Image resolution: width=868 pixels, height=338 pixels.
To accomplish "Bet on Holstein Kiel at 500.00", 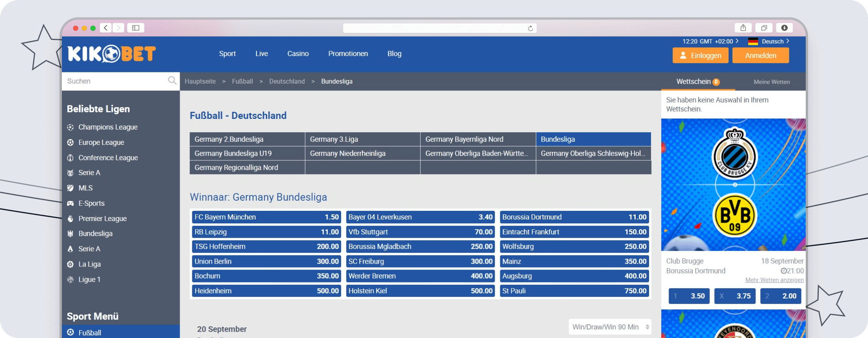I will 420,291.
